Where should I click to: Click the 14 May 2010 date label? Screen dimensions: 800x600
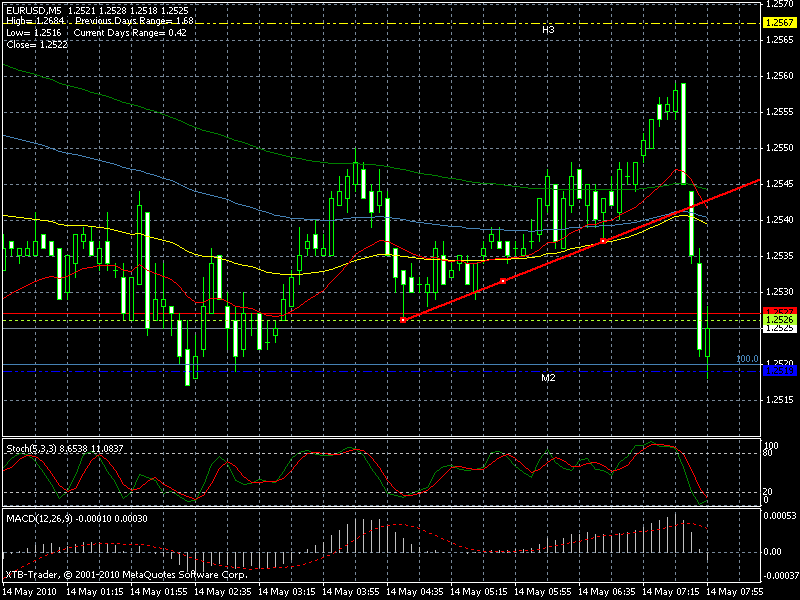(x=30, y=592)
